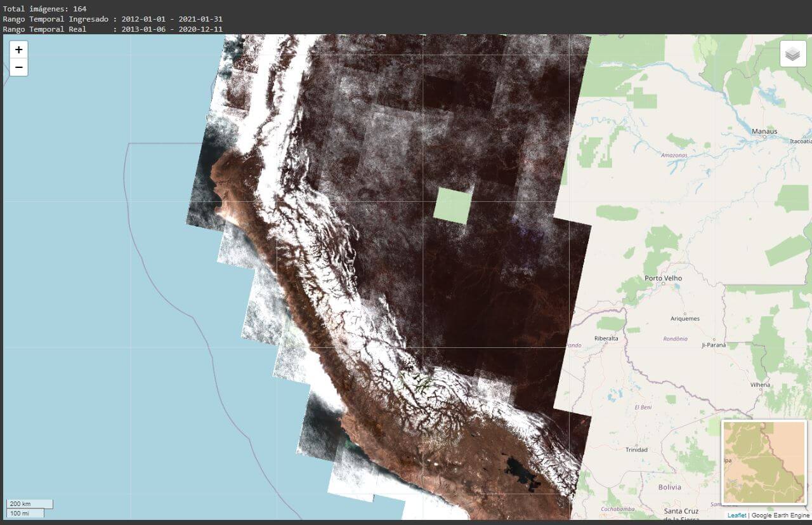
Task: Click the Total imágenes: 164 output text
Action: pos(44,9)
